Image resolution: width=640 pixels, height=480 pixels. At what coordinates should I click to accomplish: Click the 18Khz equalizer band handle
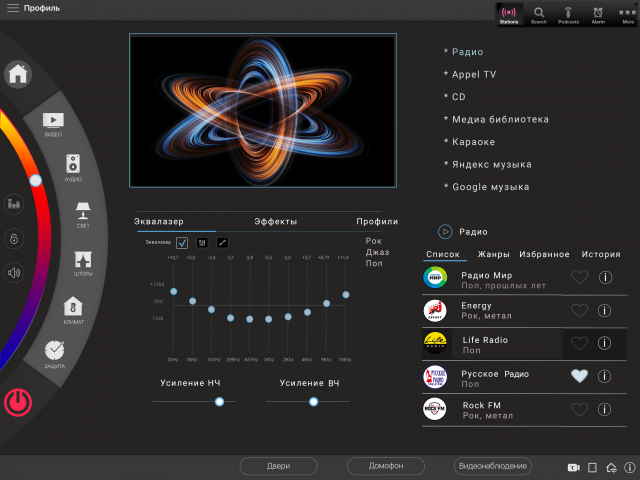point(346,295)
